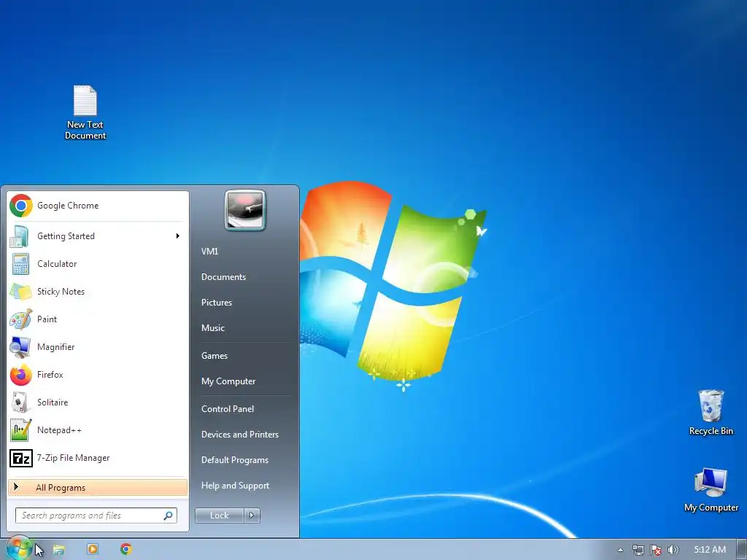Viewport: 747px width, 560px height.
Task: Open Action Center flag icon
Action: point(656,550)
